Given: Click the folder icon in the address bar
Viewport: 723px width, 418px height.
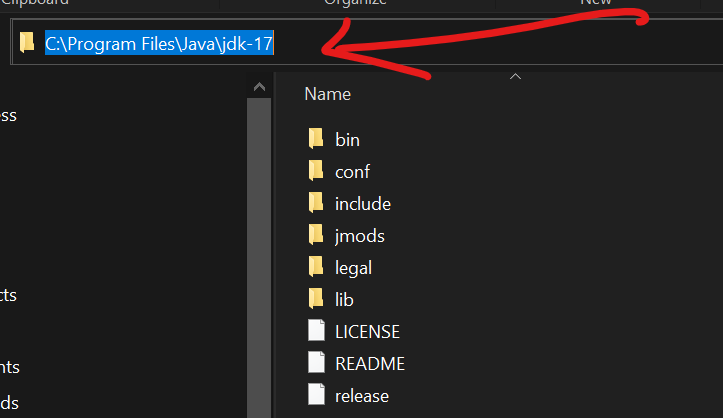Looking at the screenshot, I should 27,42.
